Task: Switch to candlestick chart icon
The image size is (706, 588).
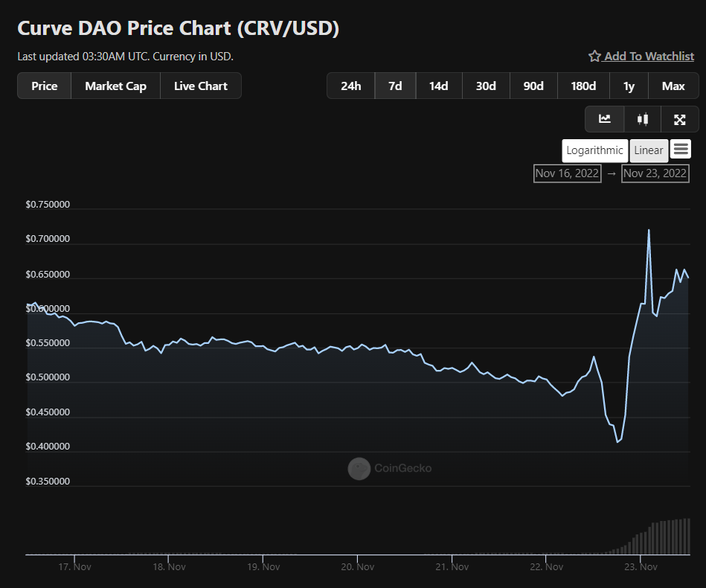Action: point(643,119)
